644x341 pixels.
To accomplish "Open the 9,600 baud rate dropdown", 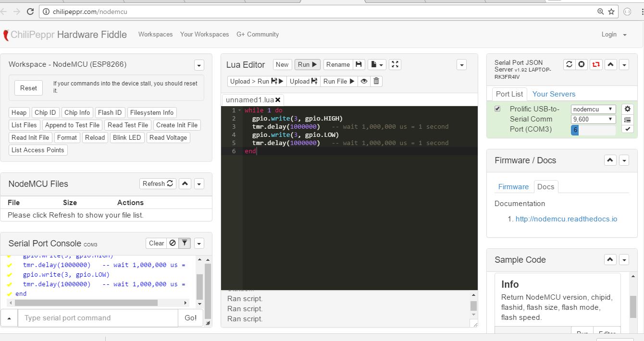I will pos(593,119).
